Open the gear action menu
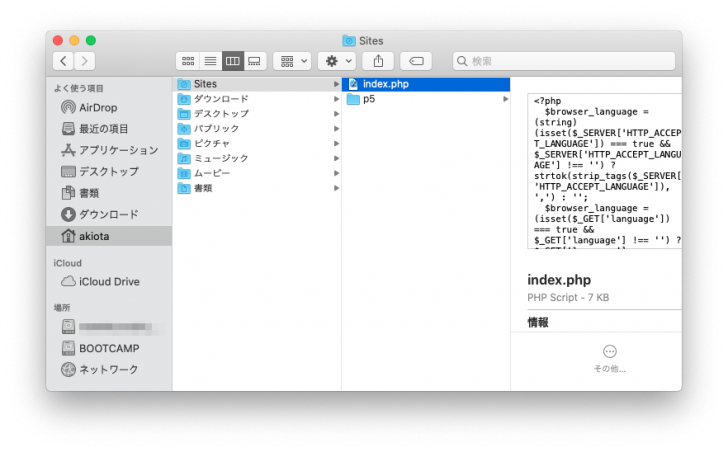Viewport: 728px width, 452px height. 336,61
